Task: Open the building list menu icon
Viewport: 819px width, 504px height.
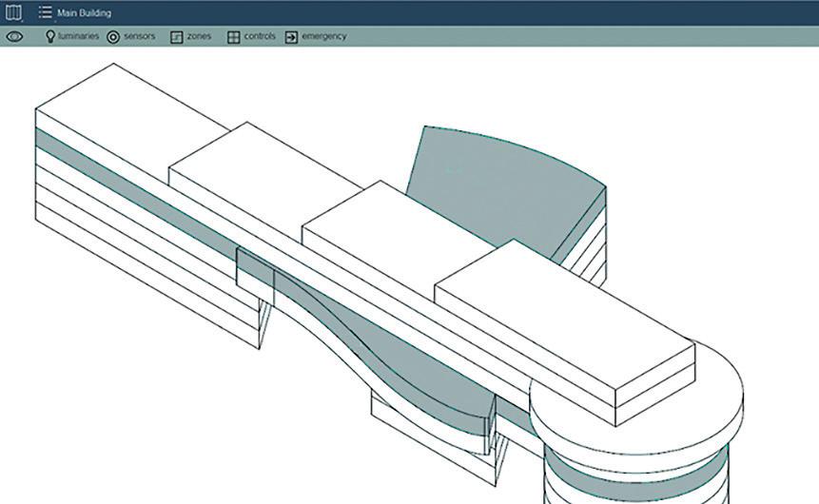Action: (45, 12)
